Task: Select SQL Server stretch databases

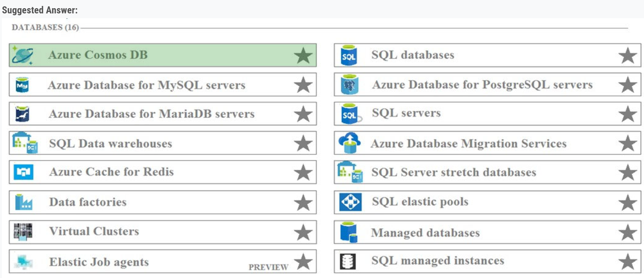Action: [454, 172]
